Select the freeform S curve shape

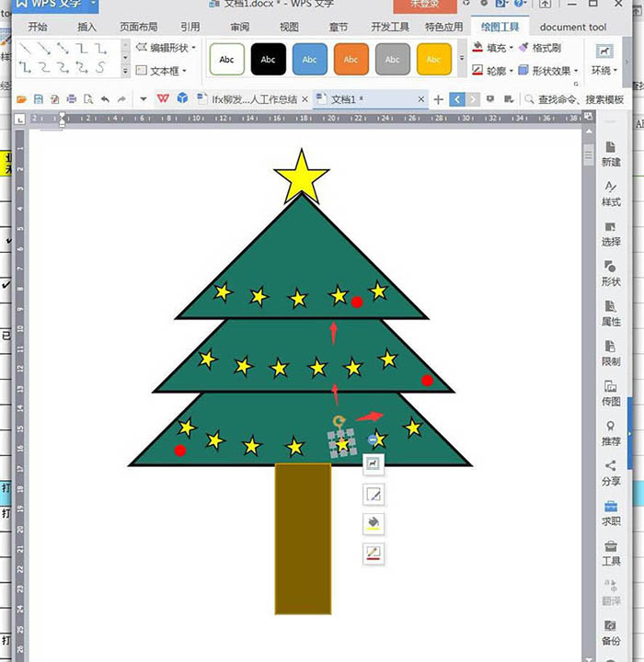[x=100, y=67]
